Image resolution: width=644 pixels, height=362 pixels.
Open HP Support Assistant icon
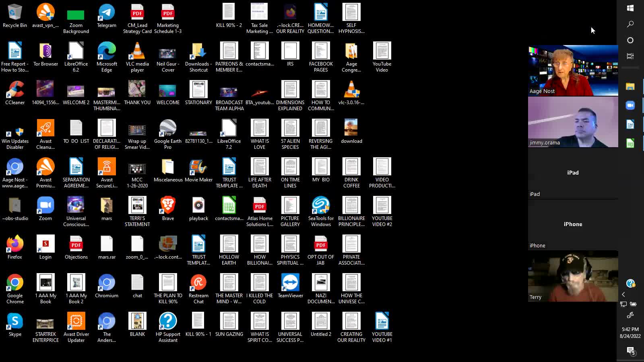point(168,328)
